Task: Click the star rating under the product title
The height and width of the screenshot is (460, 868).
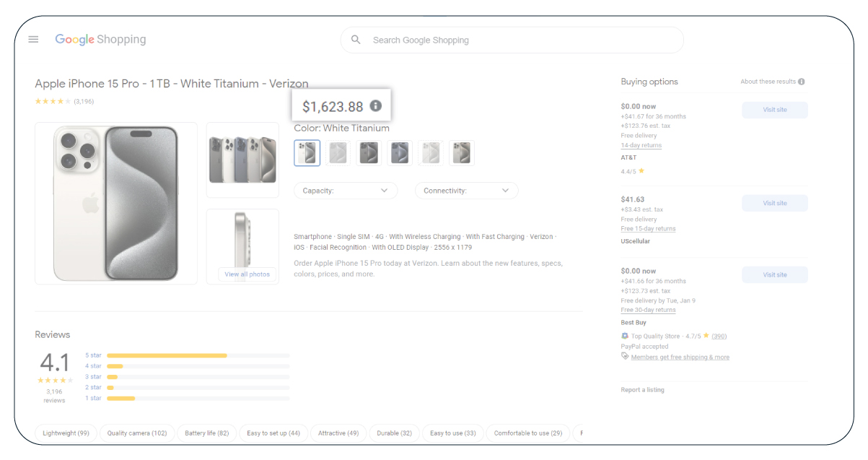Action: (x=53, y=101)
